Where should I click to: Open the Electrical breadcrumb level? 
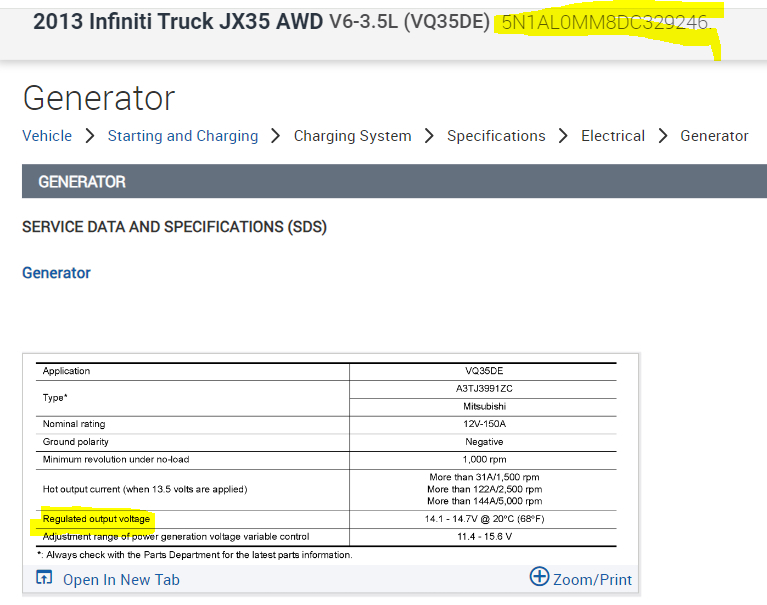pyautogui.click(x=613, y=136)
